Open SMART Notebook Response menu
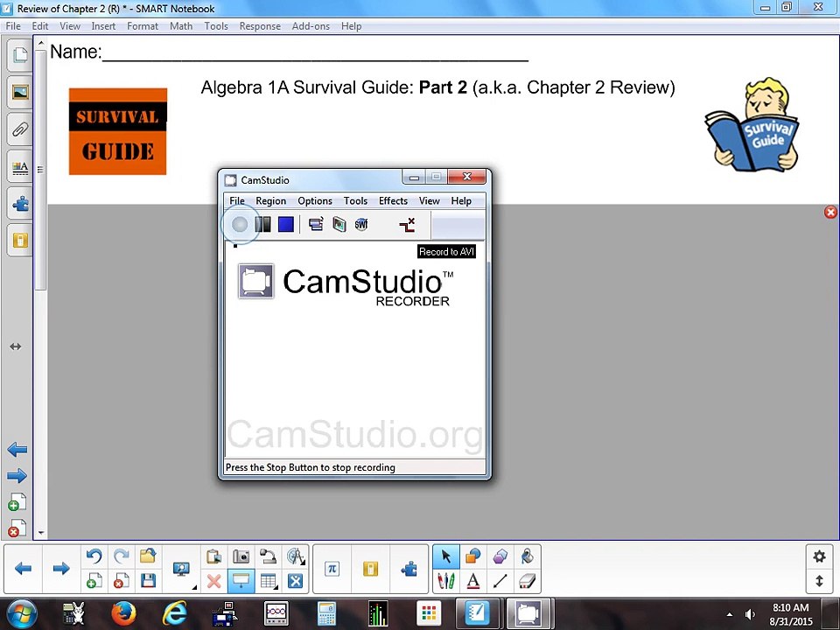The height and width of the screenshot is (630, 840). pos(260,26)
